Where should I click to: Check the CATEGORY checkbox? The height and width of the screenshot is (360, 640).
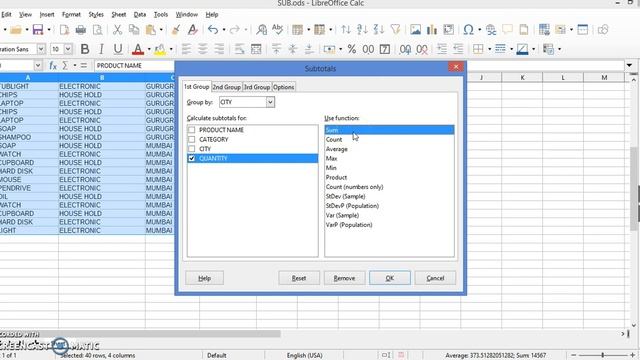tap(191, 139)
